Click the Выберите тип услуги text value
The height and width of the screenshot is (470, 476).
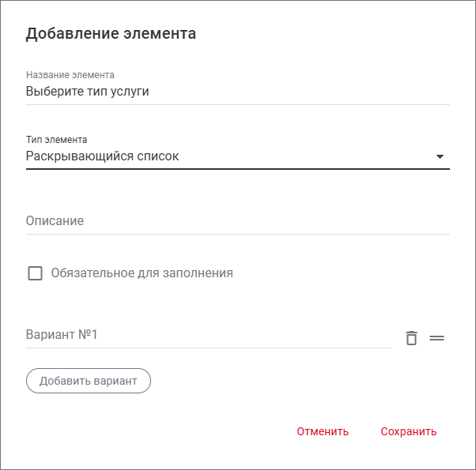88,91
